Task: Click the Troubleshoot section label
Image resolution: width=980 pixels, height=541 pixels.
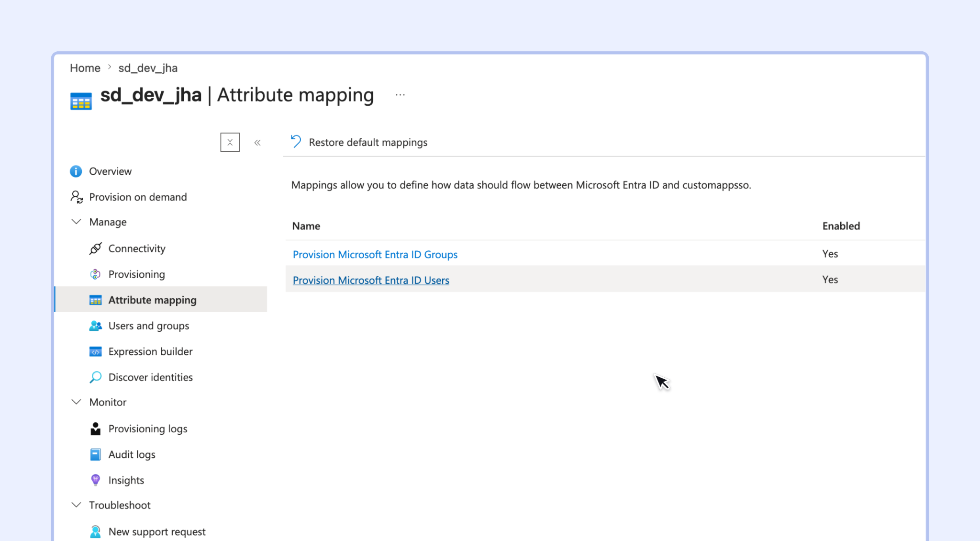Action: point(120,505)
